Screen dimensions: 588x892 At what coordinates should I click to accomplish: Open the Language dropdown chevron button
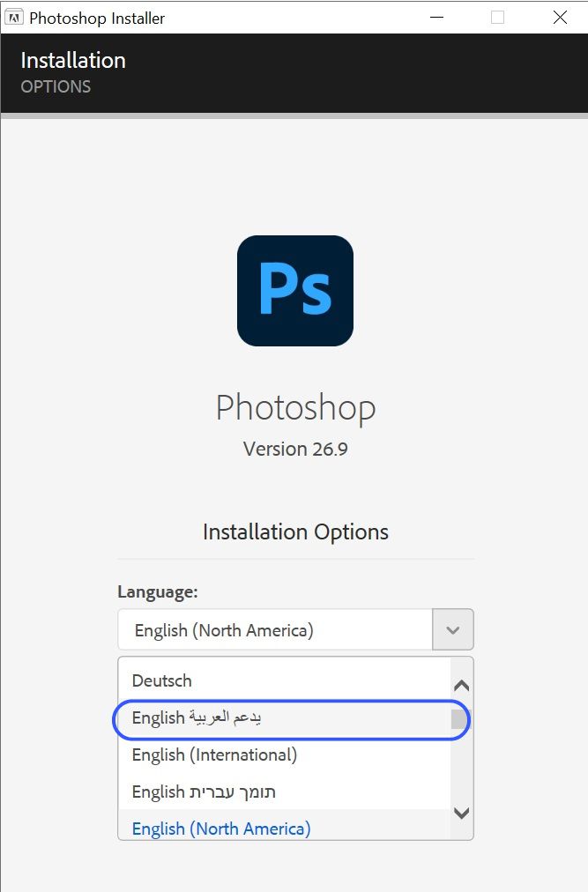[x=453, y=629]
